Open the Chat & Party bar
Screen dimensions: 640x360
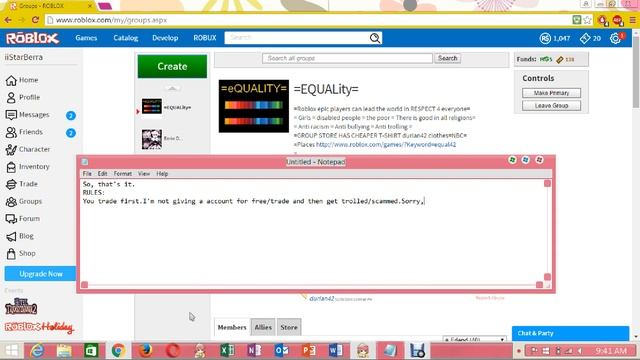[570, 333]
